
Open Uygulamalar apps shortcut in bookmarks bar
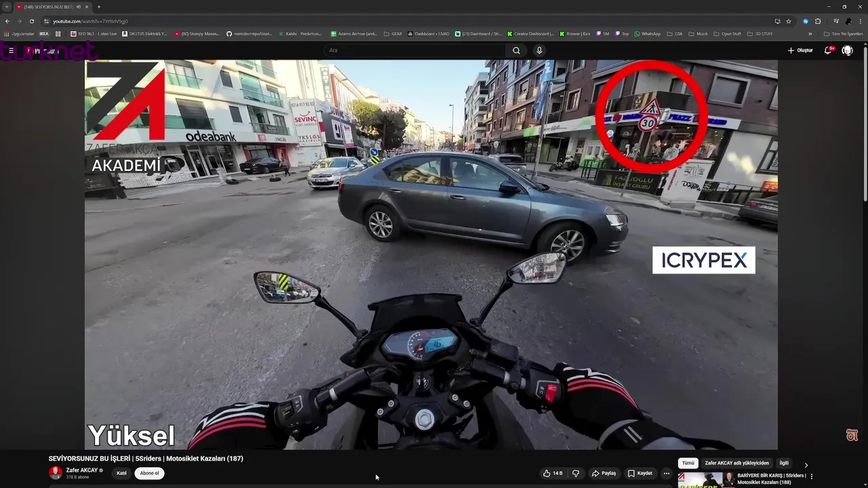pyautogui.click(x=19, y=33)
